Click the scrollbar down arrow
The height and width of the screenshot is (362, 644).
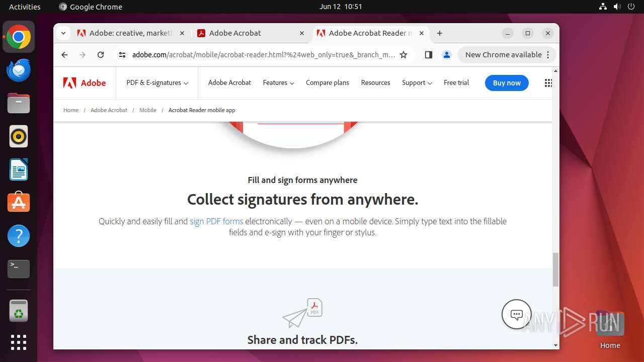[x=555, y=345]
